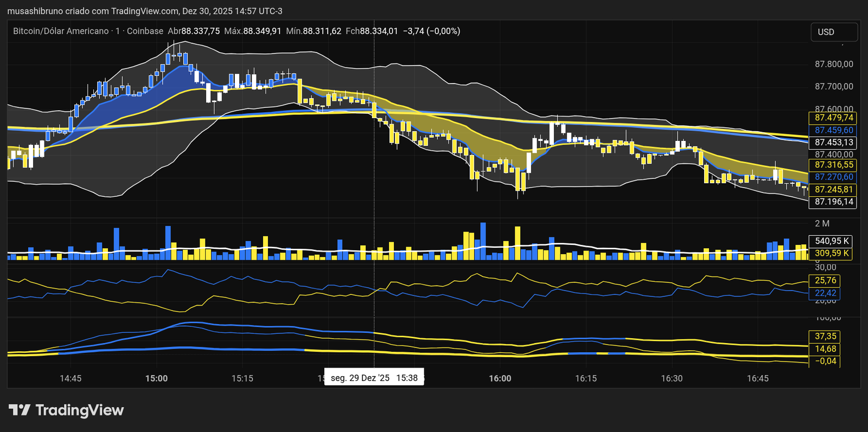Select the 37,35 oscillator value label

pos(825,337)
